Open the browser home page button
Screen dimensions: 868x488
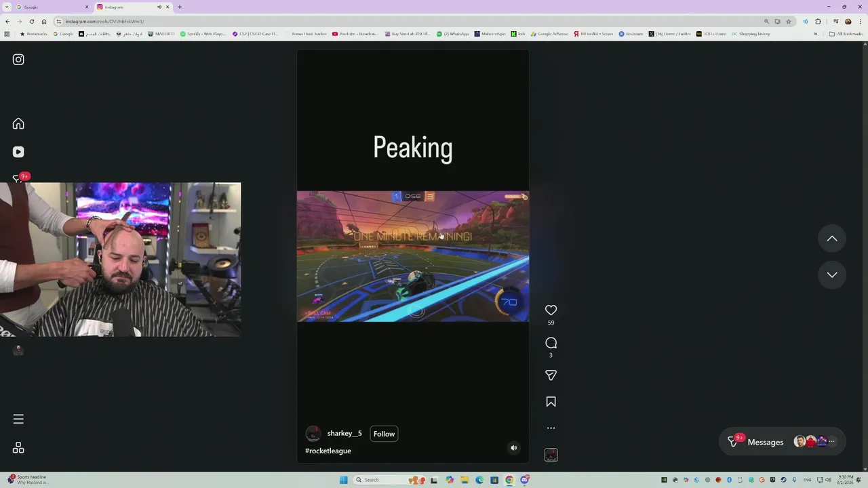[43, 21]
